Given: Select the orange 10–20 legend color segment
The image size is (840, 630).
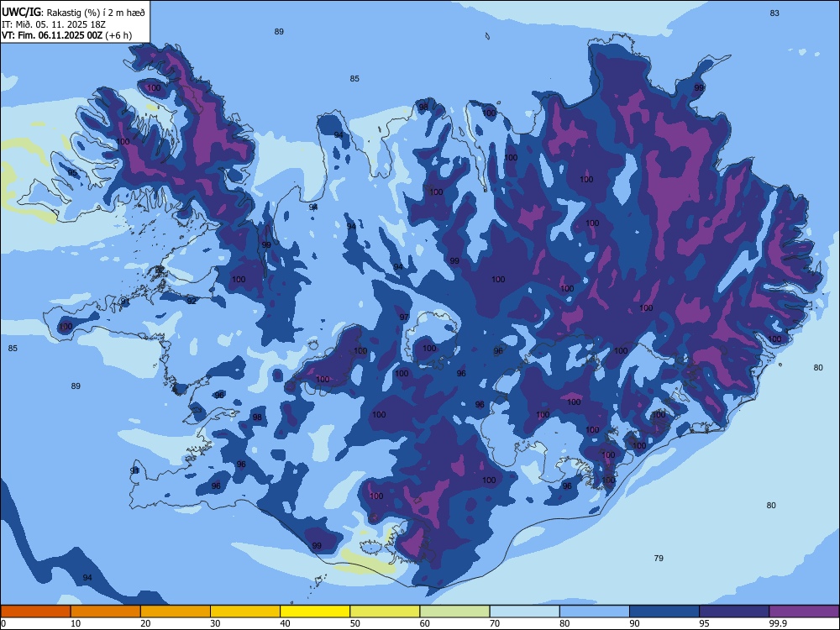Looking at the screenshot, I should pos(106,612).
